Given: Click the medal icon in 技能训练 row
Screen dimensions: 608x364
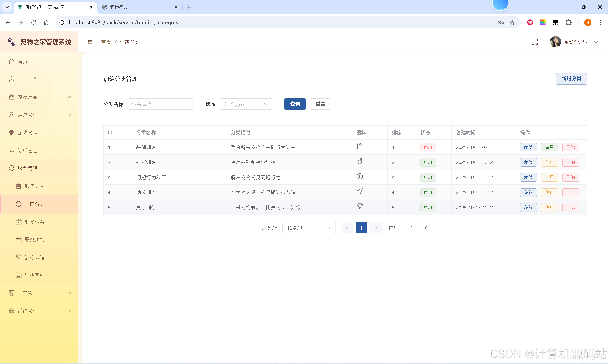Looking at the screenshot, I should pyautogui.click(x=359, y=161).
